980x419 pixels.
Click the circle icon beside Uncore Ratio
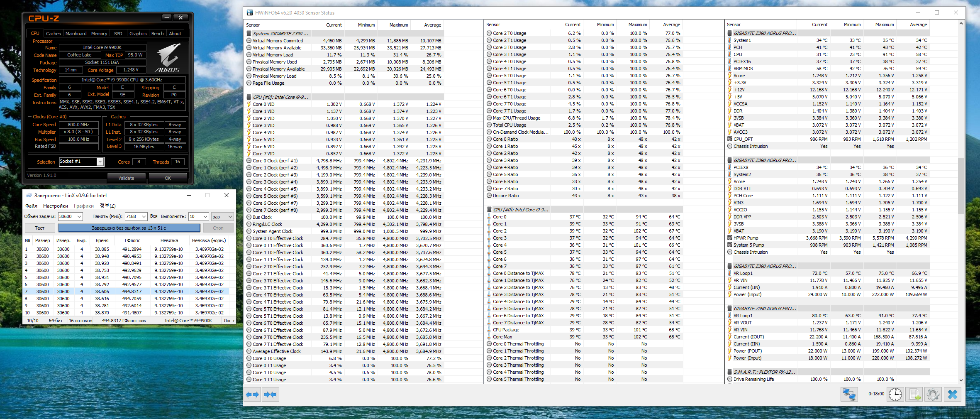[x=489, y=196]
